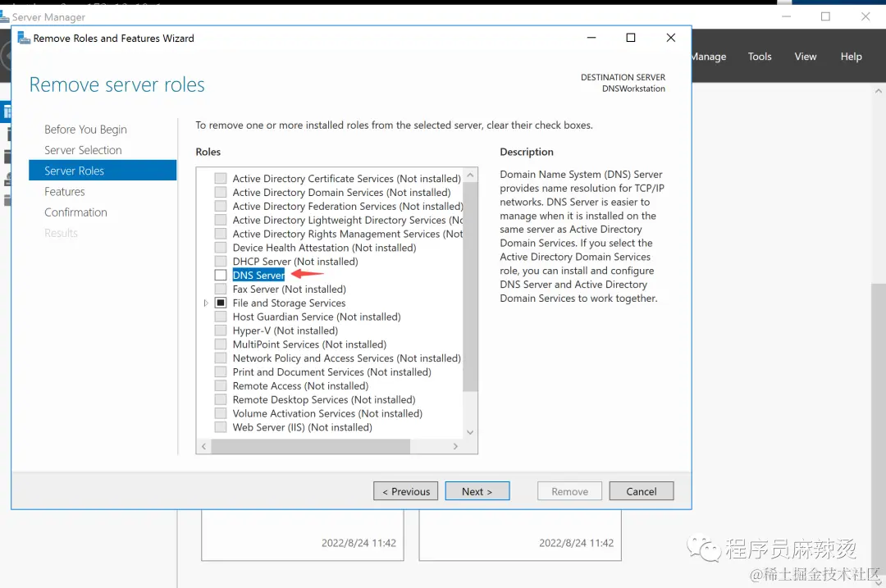Screen dimensions: 886x588
Task: Select the DNS Server role label
Action: [258, 275]
